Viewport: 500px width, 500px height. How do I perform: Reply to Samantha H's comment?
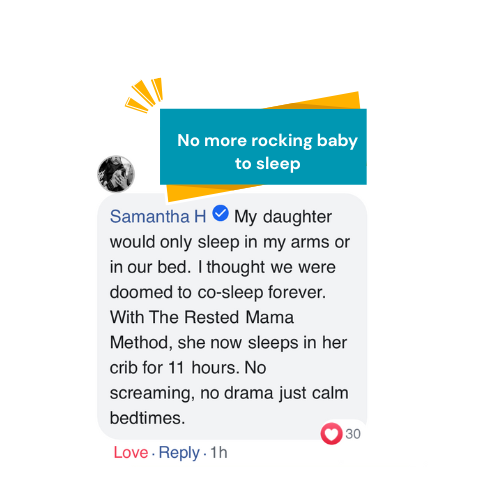(179, 453)
